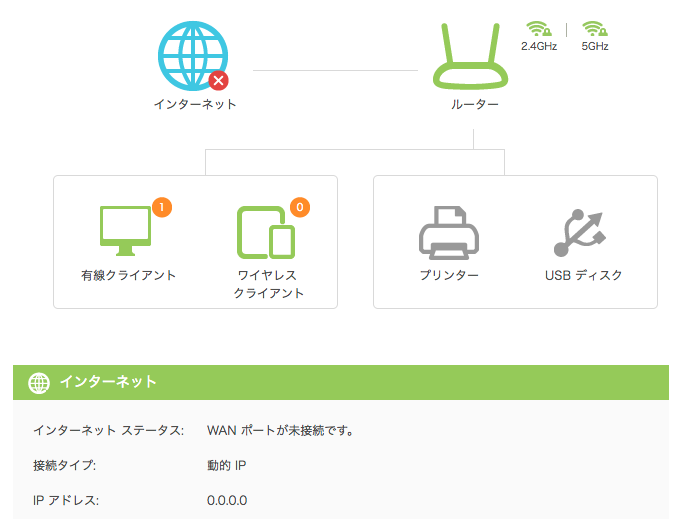Click wireless clients count badge 0
Image resolution: width=682 pixels, height=519 pixels.
300,207
